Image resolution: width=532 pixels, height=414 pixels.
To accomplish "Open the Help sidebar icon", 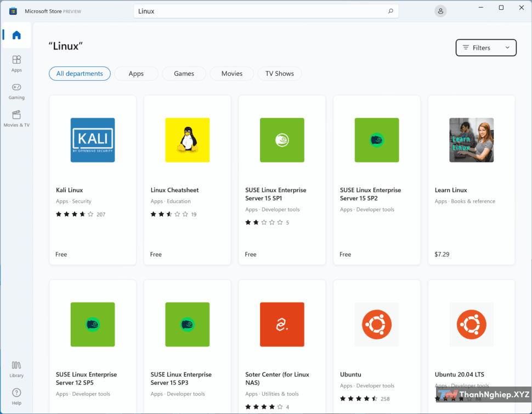I will [x=16, y=396].
